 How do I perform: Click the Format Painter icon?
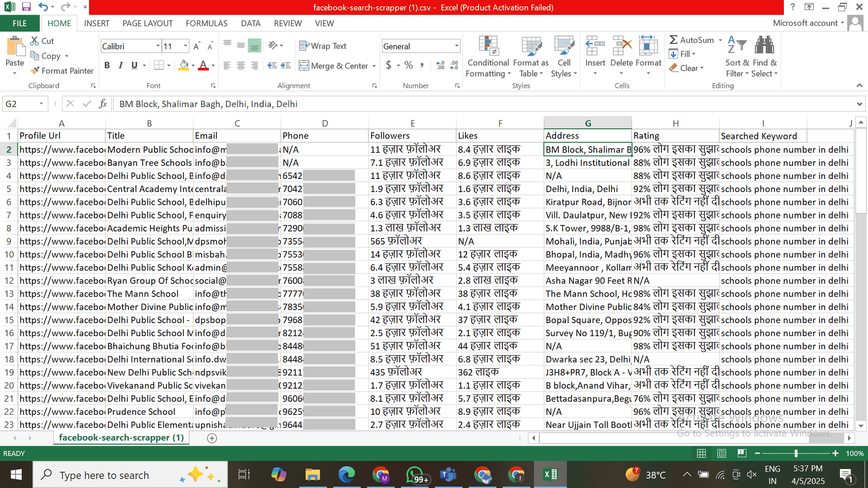tap(35, 71)
